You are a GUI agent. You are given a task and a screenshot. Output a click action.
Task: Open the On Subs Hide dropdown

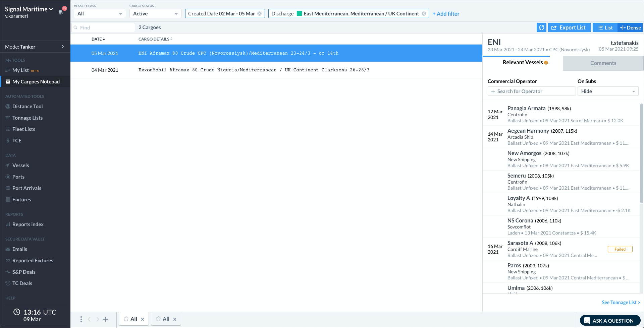pyautogui.click(x=608, y=91)
